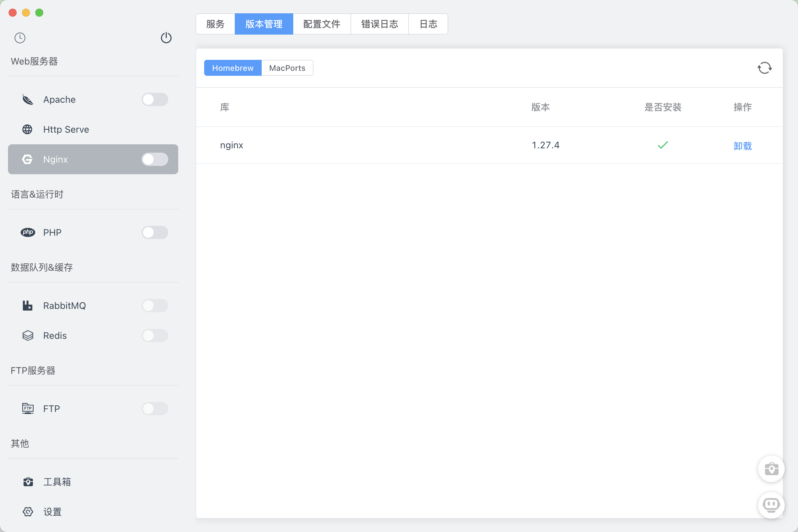
Task: Uninstall nginx via the 卸载 link
Action: pyautogui.click(x=742, y=146)
